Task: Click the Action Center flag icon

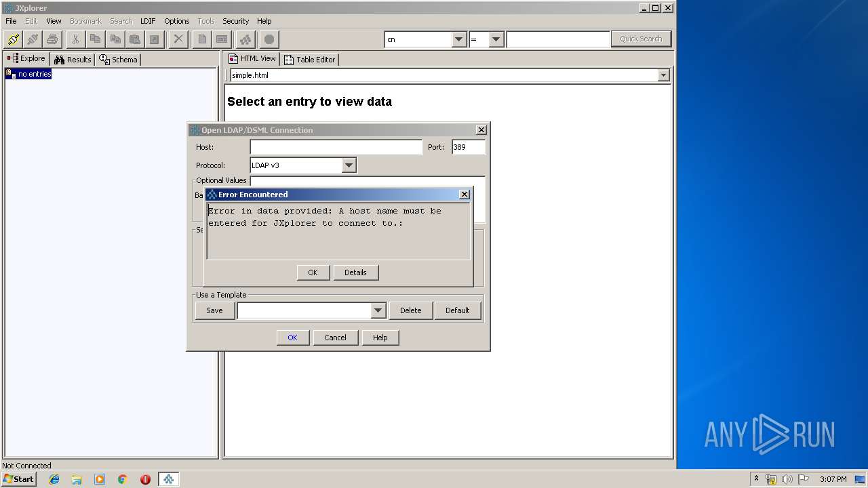Action: click(804, 479)
